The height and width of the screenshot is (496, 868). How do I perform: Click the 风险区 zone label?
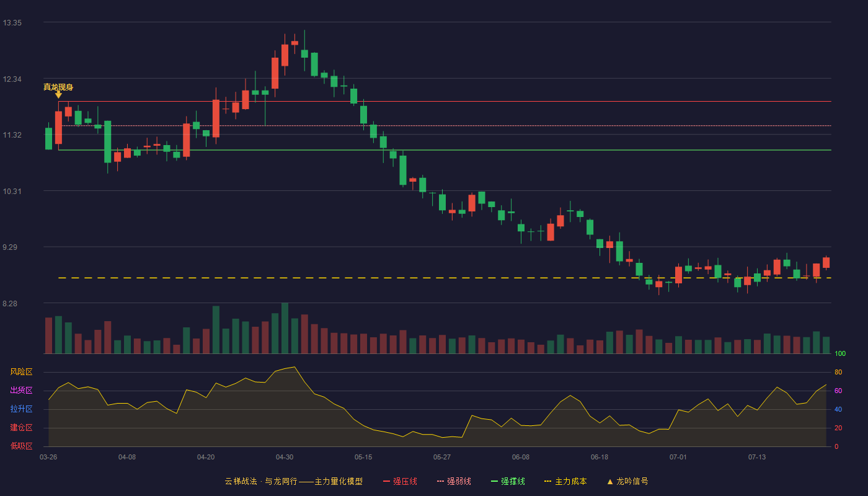(x=21, y=372)
